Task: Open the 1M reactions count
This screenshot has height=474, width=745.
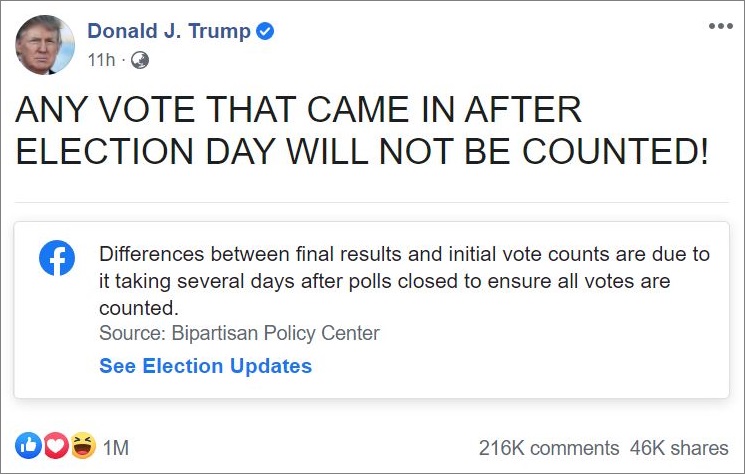Action: coord(116,447)
